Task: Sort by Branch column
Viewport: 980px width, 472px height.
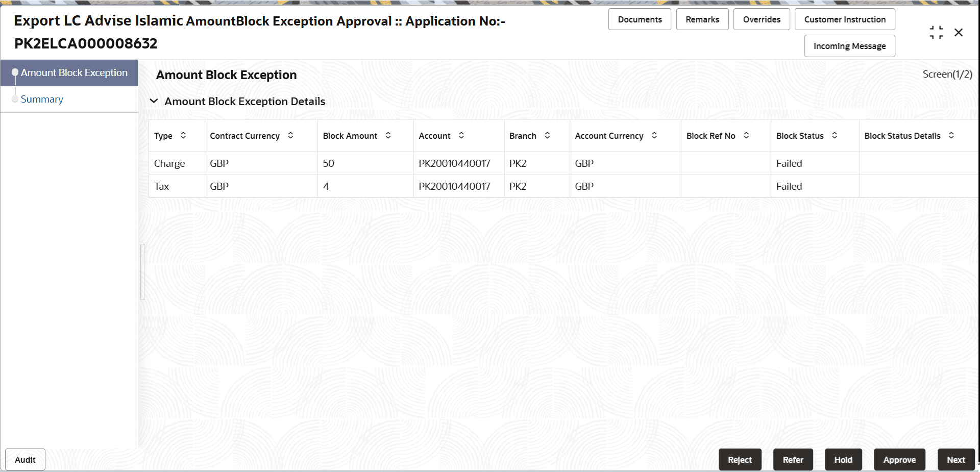Action: tap(547, 135)
